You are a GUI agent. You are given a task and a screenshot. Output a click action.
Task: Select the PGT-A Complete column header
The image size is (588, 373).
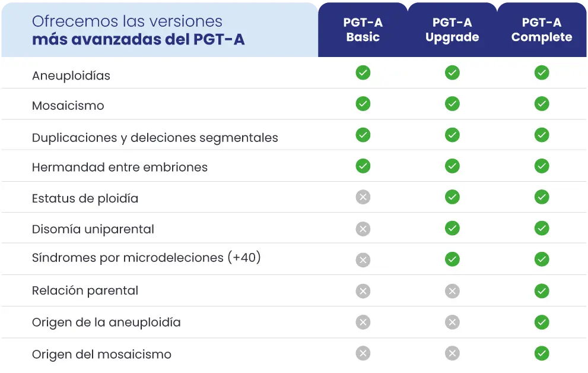(x=542, y=30)
